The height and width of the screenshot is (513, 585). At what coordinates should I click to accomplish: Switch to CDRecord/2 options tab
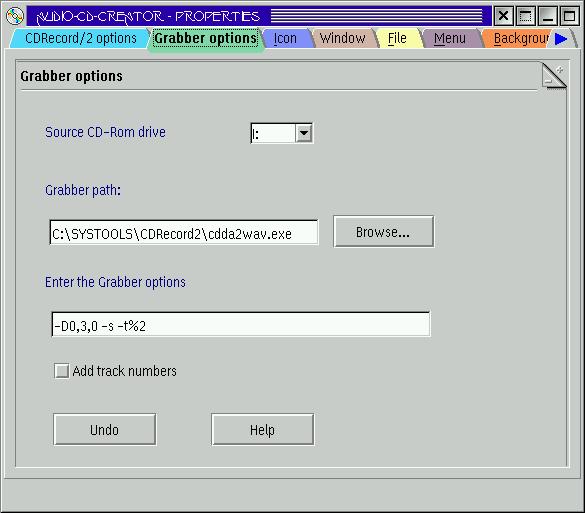(81, 38)
